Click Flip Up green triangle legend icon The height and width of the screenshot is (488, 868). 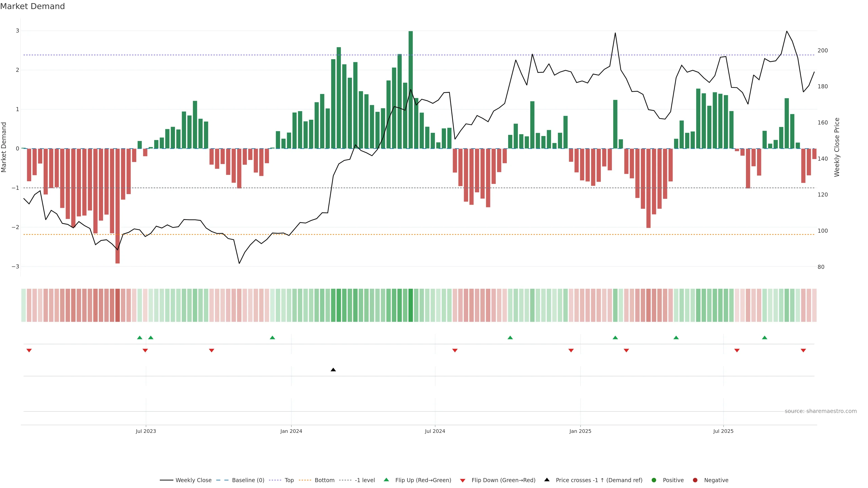[387, 480]
